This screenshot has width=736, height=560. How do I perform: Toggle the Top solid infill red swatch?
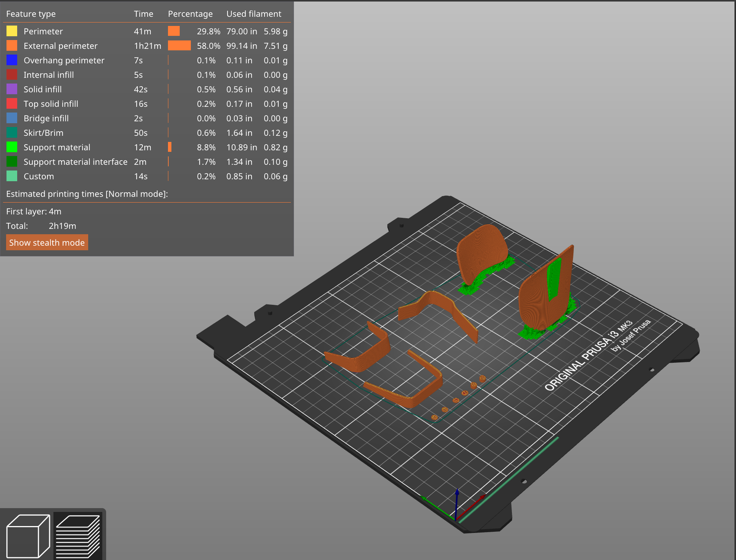[x=12, y=103]
